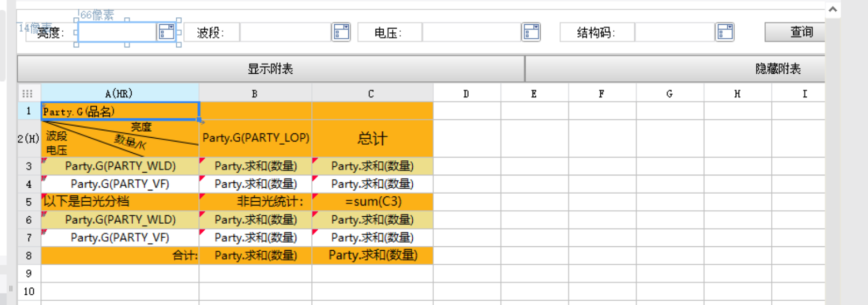The image size is (868, 305).
Task: Select row 2(H) header
Action: (x=29, y=139)
